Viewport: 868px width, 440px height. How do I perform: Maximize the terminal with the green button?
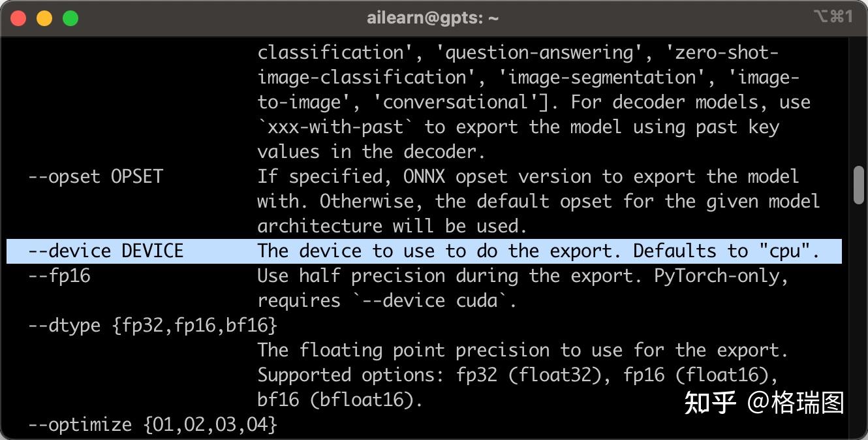(x=70, y=18)
